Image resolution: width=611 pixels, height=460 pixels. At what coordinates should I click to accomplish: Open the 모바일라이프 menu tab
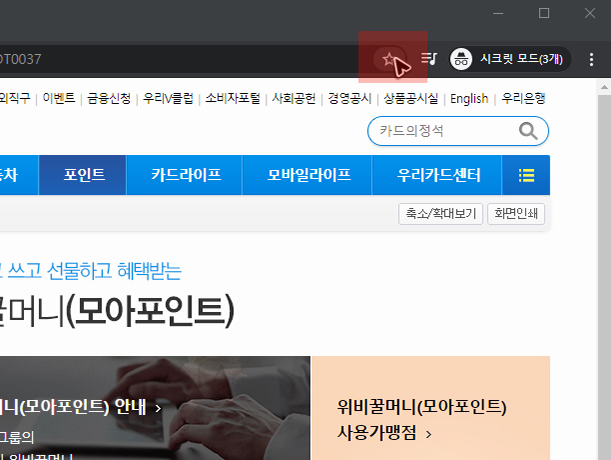tap(307, 175)
